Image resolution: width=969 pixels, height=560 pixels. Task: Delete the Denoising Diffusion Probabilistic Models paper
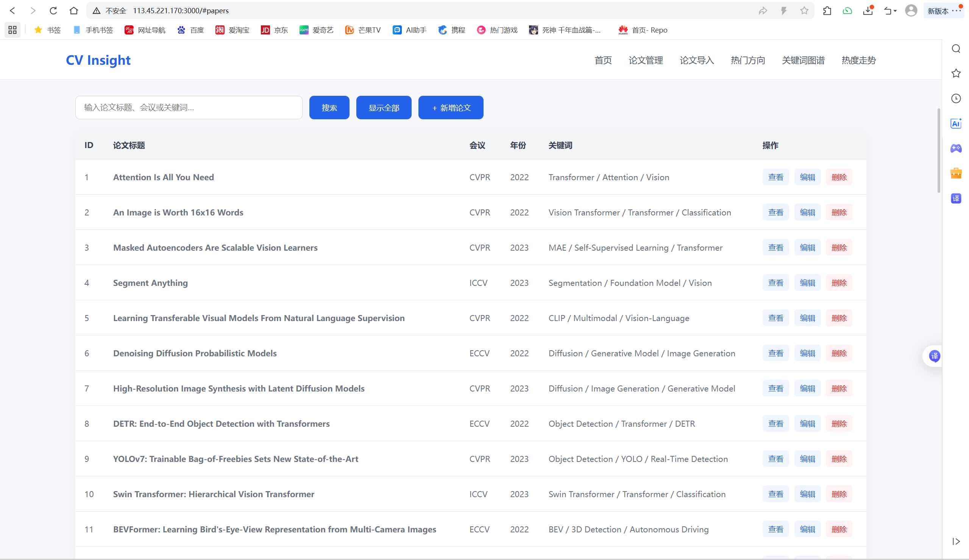(x=839, y=353)
